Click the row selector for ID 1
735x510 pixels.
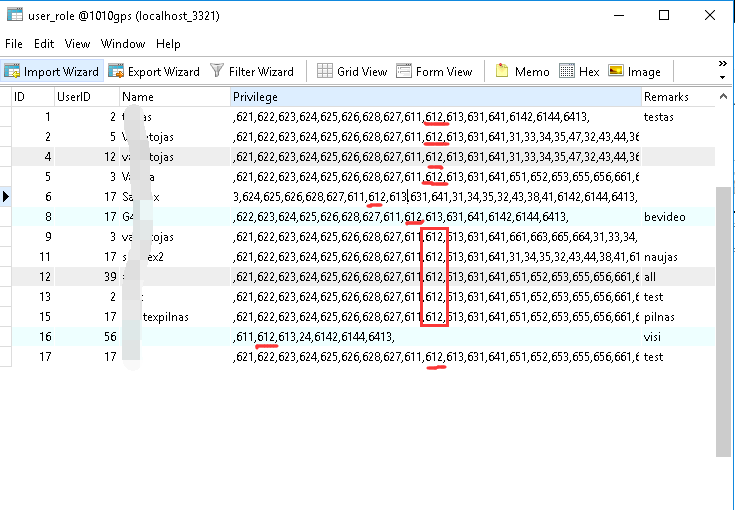(x=6, y=117)
